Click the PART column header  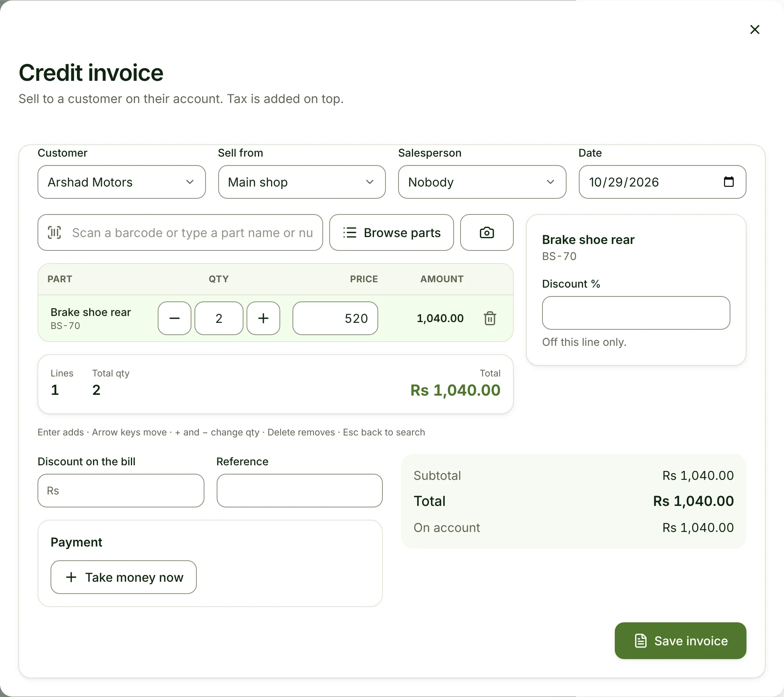pos(60,279)
